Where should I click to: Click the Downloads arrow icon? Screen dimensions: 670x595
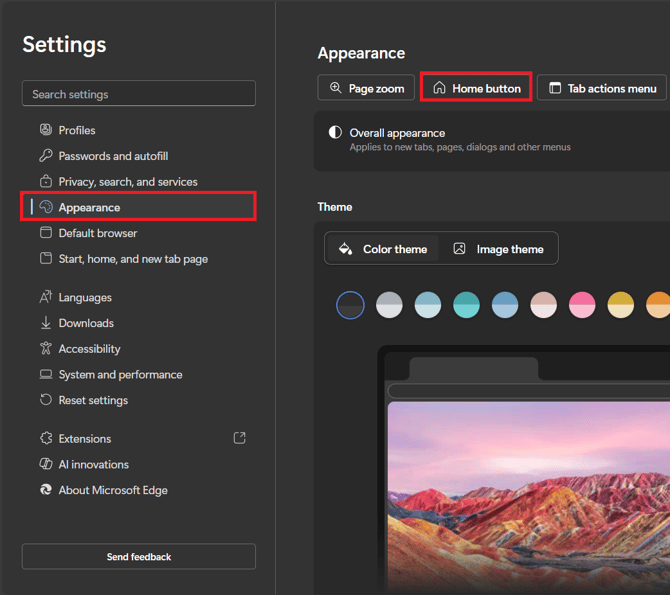45,323
